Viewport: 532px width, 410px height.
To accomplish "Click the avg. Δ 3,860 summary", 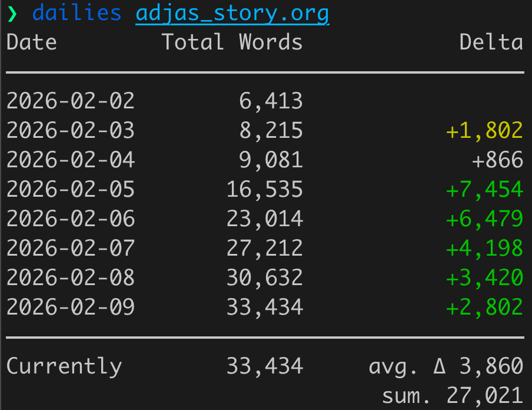I will (x=445, y=366).
